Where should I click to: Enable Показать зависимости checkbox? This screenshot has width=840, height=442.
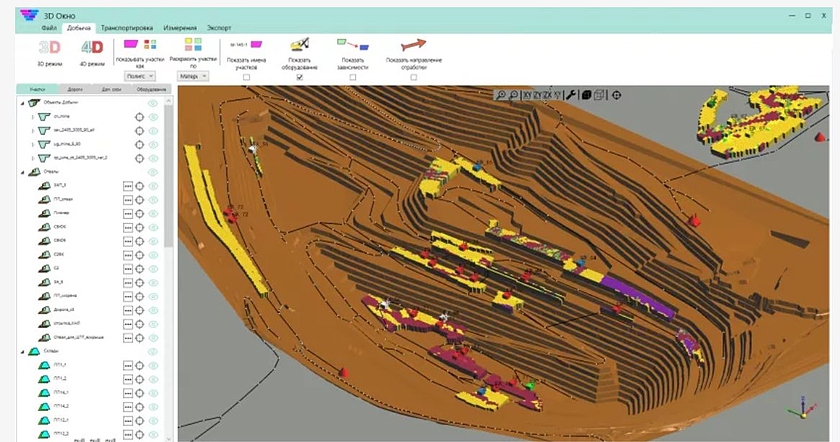coord(353,77)
